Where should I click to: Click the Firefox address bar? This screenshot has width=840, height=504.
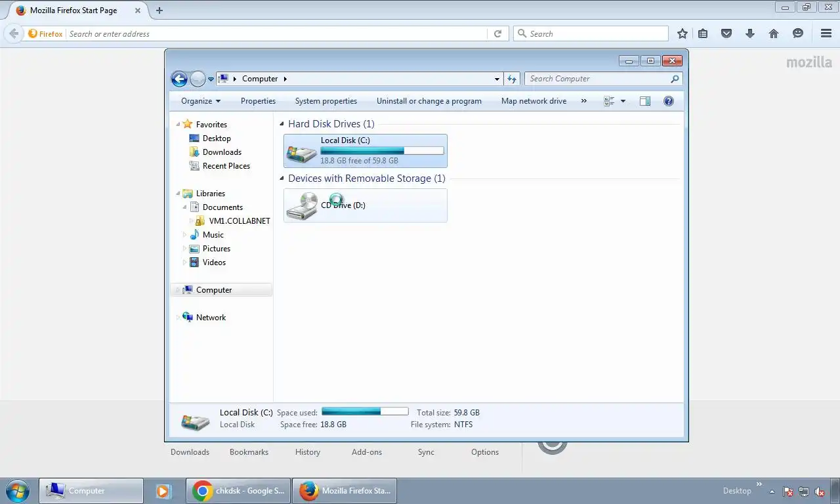(x=276, y=34)
